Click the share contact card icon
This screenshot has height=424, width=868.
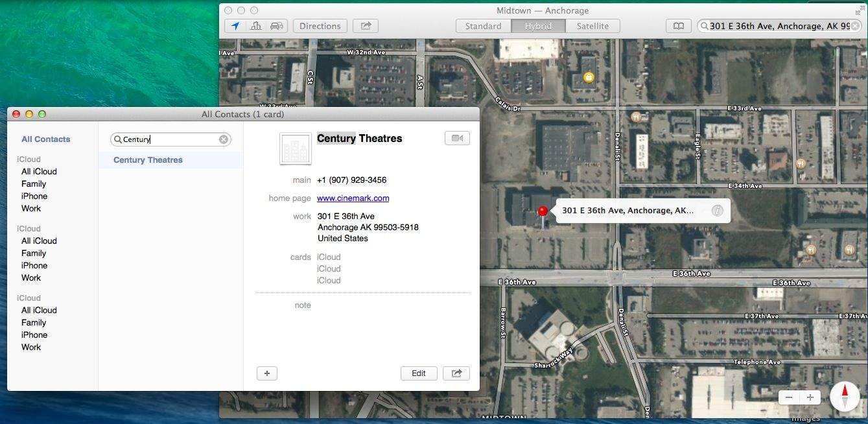(456, 373)
